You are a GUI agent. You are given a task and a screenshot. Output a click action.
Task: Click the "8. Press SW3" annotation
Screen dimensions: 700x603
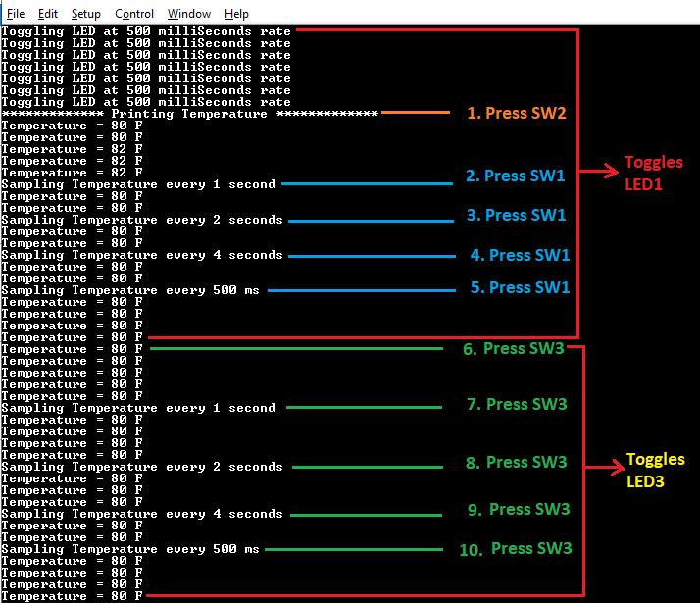pos(517,462)
